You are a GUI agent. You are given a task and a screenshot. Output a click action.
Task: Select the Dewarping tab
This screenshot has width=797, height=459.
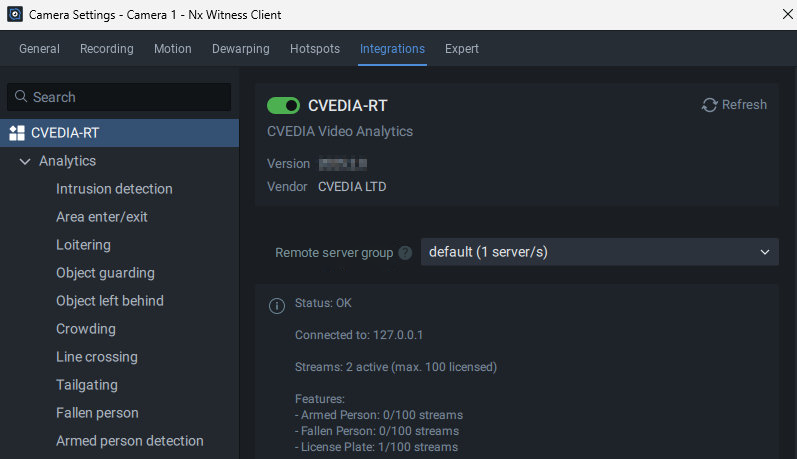point(240,49)
